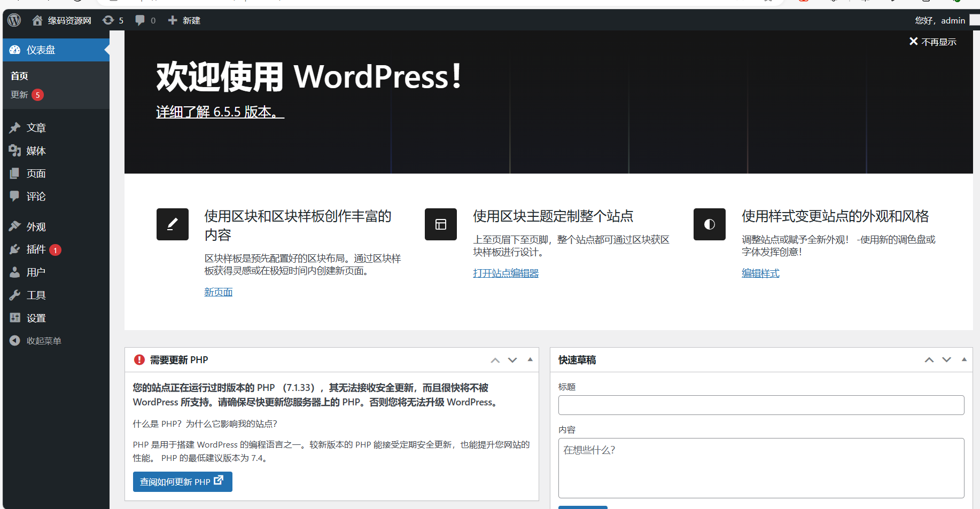The height and width of the screenshot is (509, 980).
Task: Click the block layout icon tile
Action: (441, 224)
